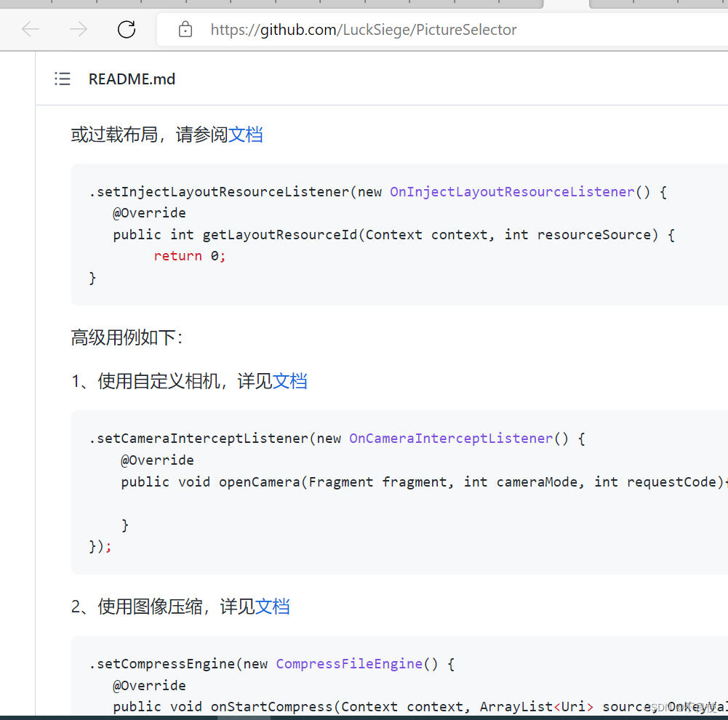Viewport: 728px width, 720px height.
Task: Click the 'return 0;' code line
Action: pos(189,256)
